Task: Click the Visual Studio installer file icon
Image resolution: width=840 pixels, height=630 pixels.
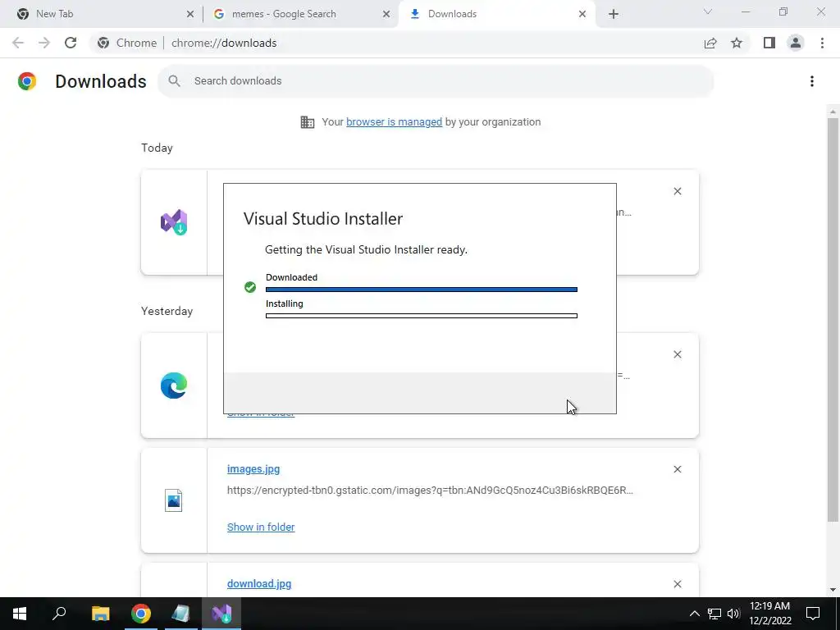Action: click(174, 222)
